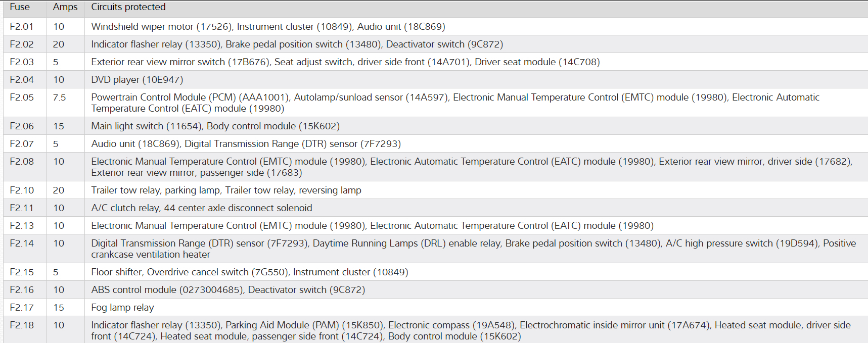
Task: Select the A/C clutch relay row text
Action: (x=202, y=208)
